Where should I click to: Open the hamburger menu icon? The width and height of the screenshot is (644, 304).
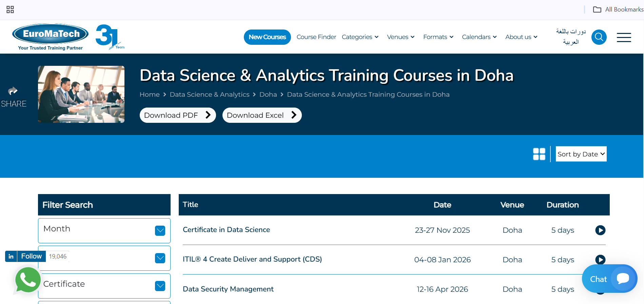pos(624,37)
